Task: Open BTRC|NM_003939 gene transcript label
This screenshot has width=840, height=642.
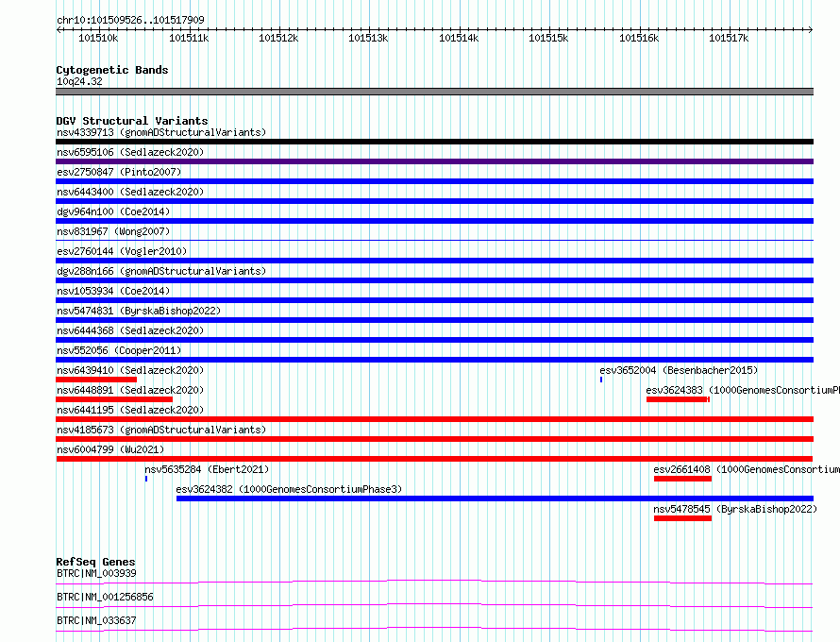Action: [96, 573]
